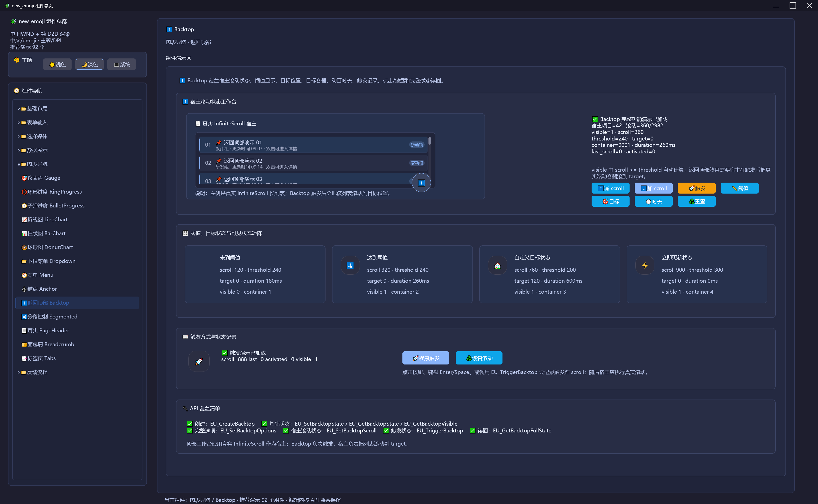Click the Dropdown folder icon in sidebar
Image resolution: width=818 pixels, height=504 pixels.
(24, 261)
